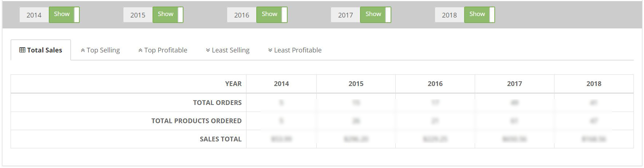The image size is (644, 168).
Task: Click the table icon beside Total Sales
Action: click(x=22, y=50)
